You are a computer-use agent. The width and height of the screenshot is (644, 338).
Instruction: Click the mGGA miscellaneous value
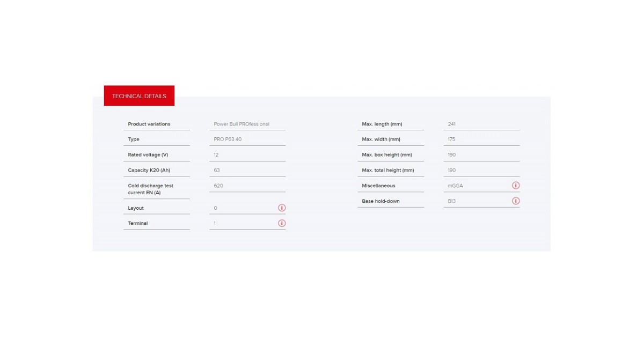pyautogui.click(x=455, y=186)
